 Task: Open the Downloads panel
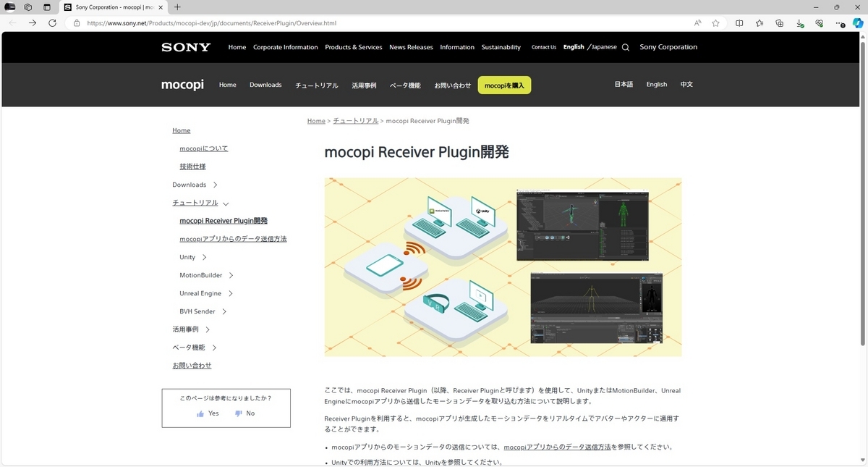pos(799,23)
